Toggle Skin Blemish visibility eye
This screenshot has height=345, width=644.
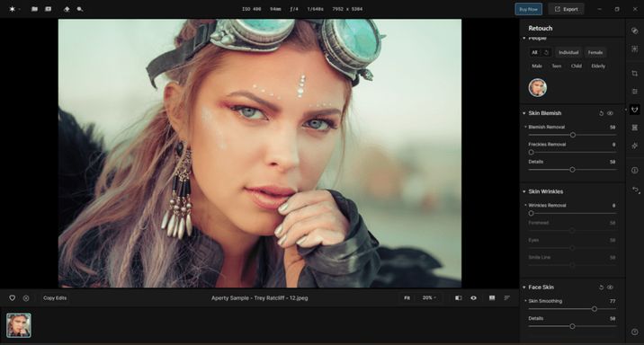click(611, 113)
